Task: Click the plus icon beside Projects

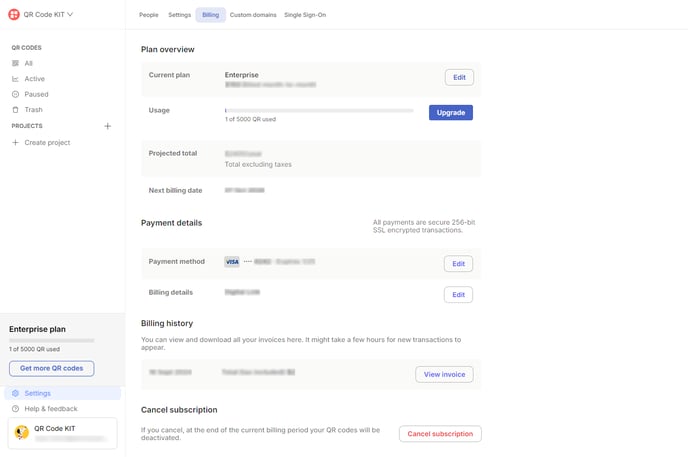Action: point(108,126)
